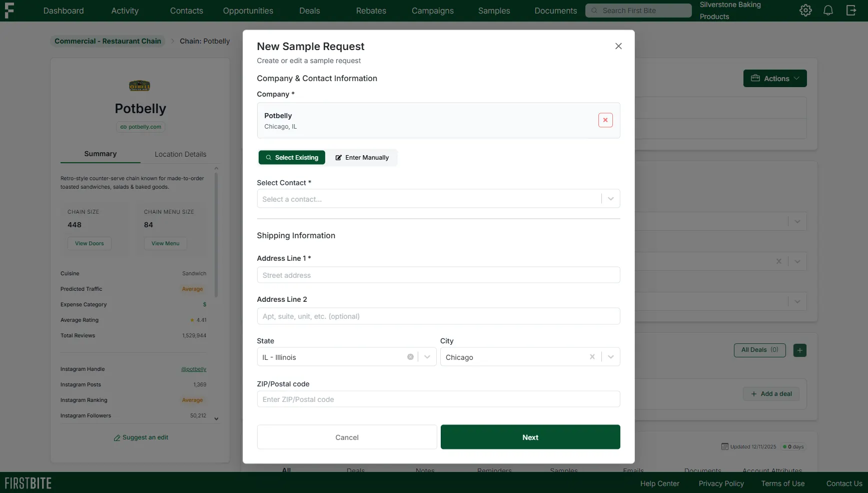
Task: Open the potbelly.com website link
Action: (x=141, y=127)
